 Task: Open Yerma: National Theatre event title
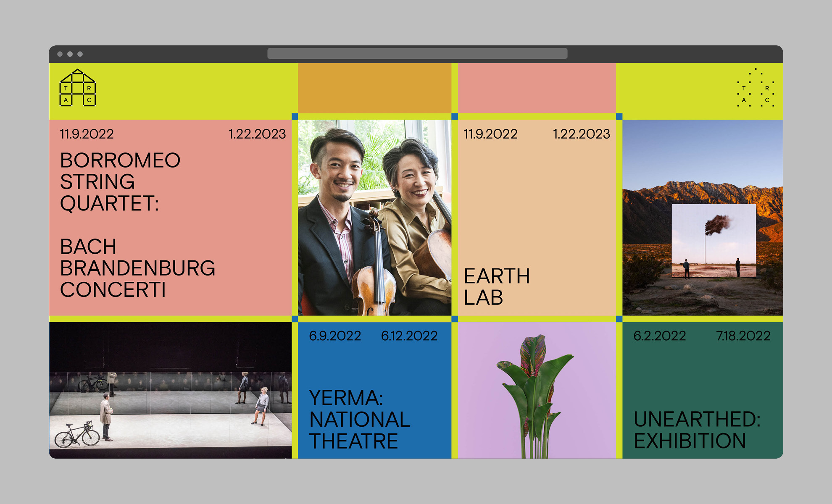pos(360,419)
